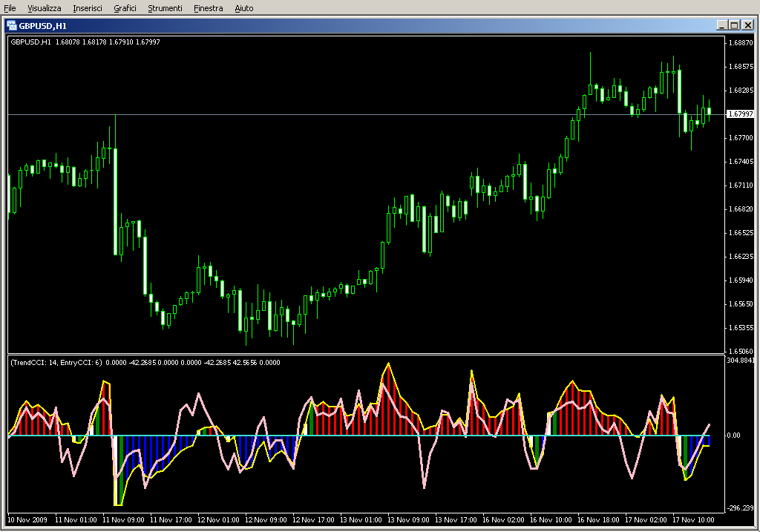Open the Visualizza menu
760x532 pixels.
45,8
